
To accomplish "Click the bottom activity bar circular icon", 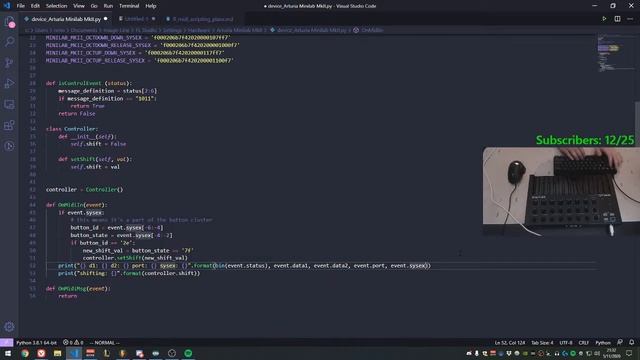I will (x=9, y=146).
